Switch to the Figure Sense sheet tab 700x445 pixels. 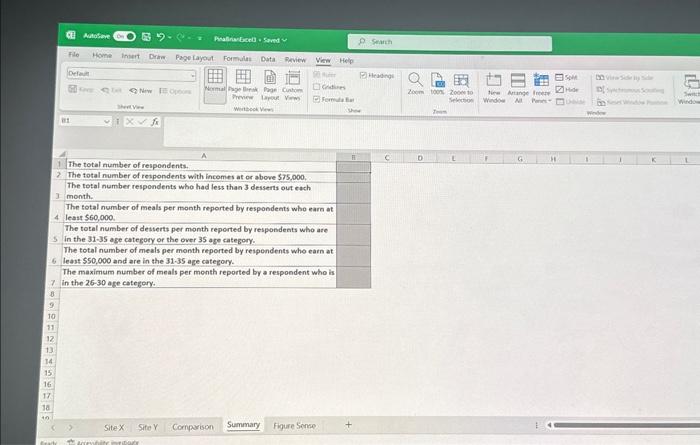[x=294, y=426]
